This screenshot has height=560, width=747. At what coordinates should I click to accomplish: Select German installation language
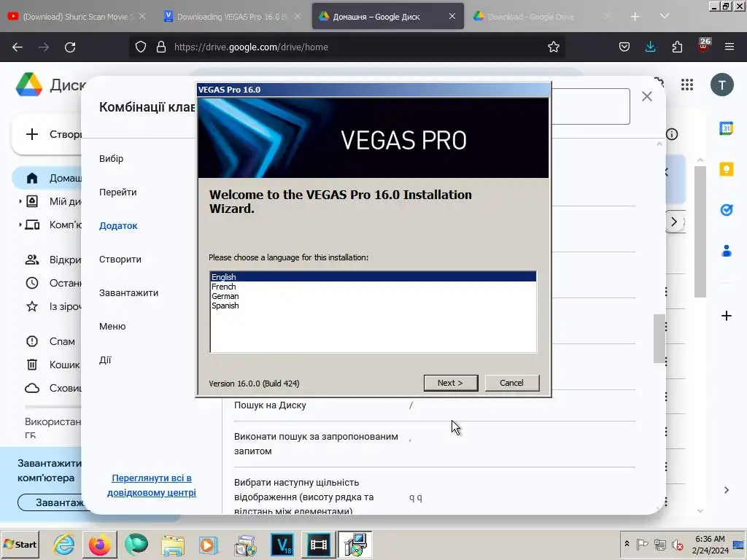[373, 296]
